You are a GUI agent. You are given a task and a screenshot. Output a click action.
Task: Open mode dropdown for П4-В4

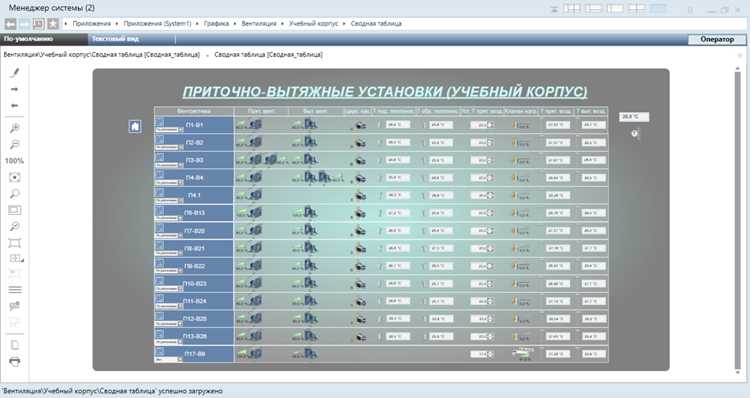point(169,183)
